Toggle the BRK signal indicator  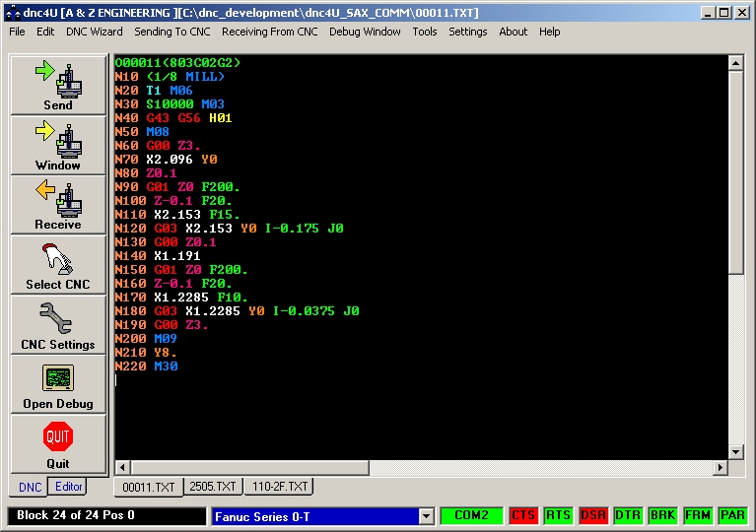tap(662, 515)
